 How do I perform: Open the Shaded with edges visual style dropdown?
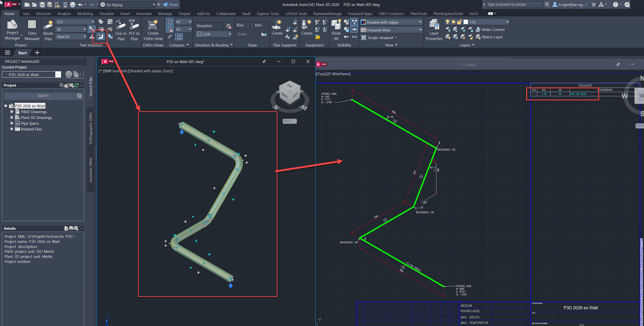(420, 22)
